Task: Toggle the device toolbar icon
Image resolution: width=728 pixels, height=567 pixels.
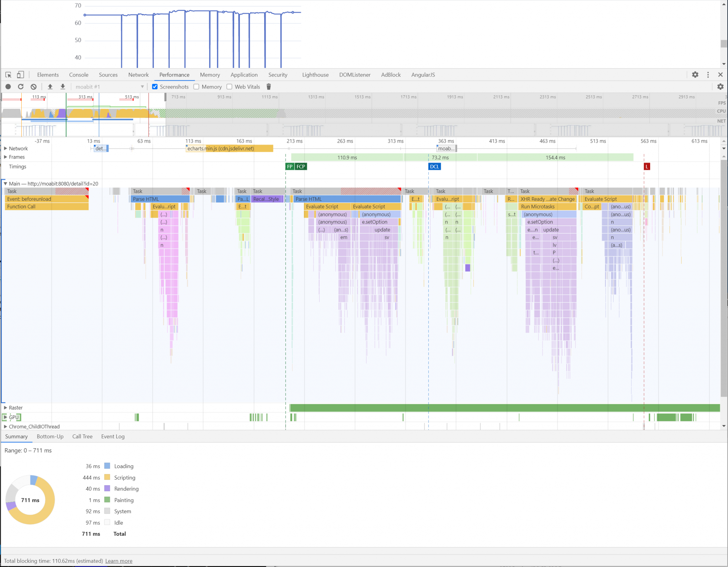Action: click(x=20, y=75)
